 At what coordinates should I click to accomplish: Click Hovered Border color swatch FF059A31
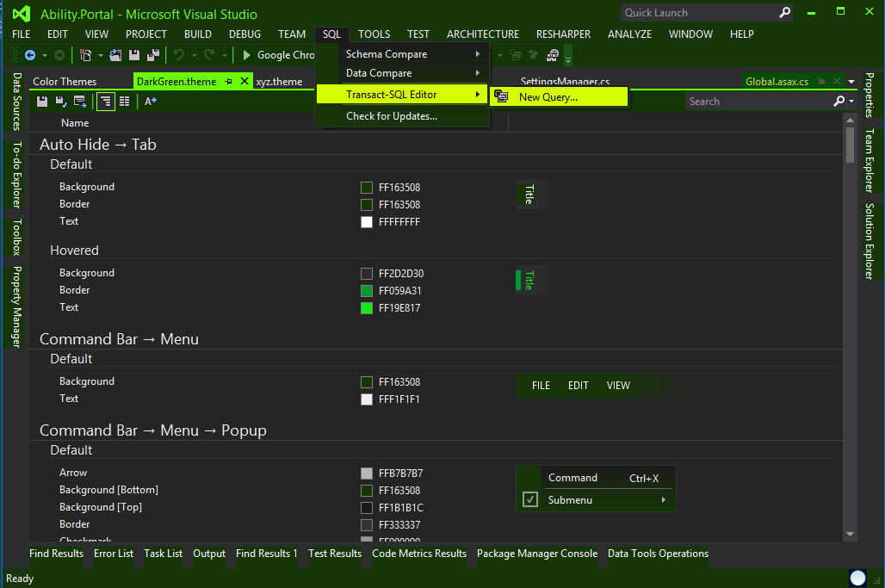pyautogui.click(x=366, y=291)
